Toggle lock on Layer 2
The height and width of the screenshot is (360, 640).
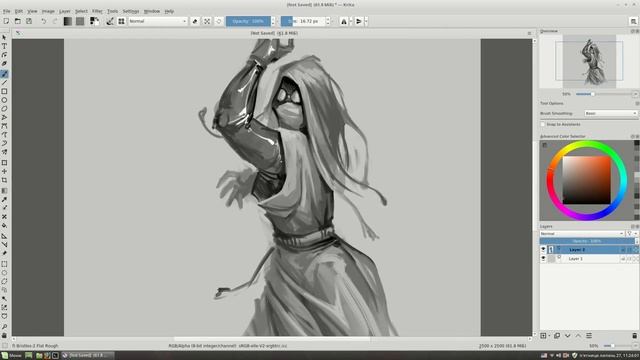click(x=623, y=249)
